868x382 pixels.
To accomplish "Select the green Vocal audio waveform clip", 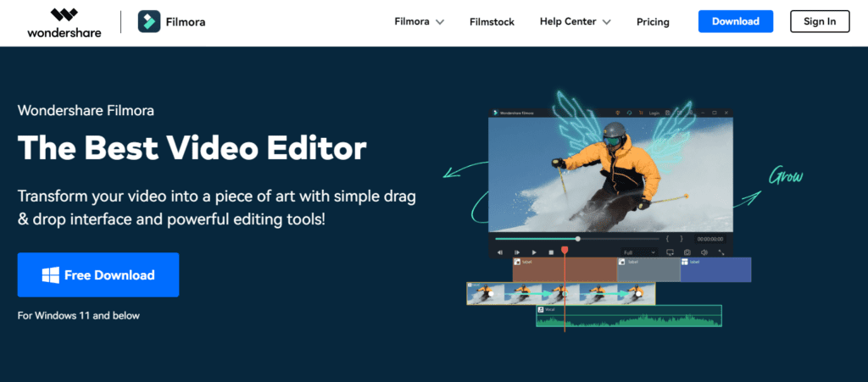I will tap(629, 316).
